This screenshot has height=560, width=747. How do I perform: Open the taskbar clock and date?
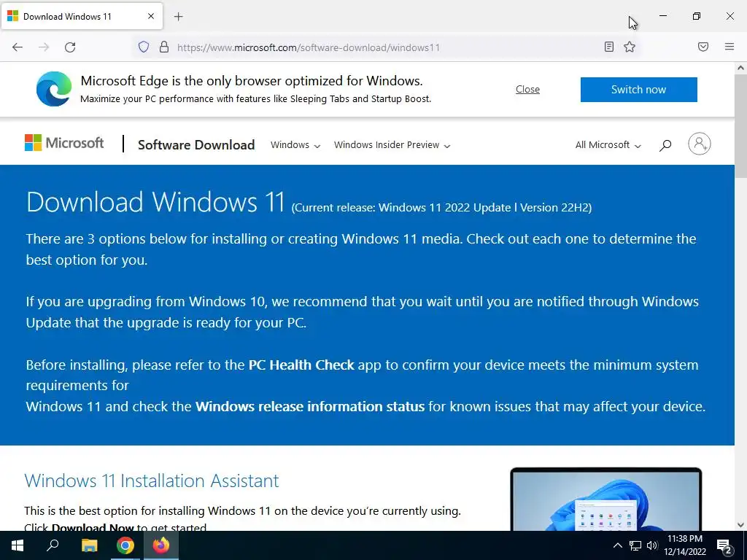click(x=684, y=545)
